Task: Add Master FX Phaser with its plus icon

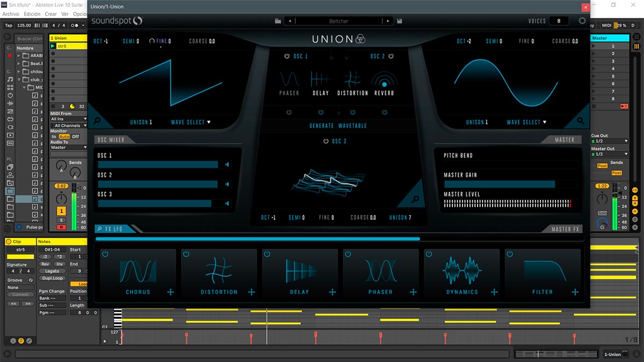Action: (x=413, y=292)
